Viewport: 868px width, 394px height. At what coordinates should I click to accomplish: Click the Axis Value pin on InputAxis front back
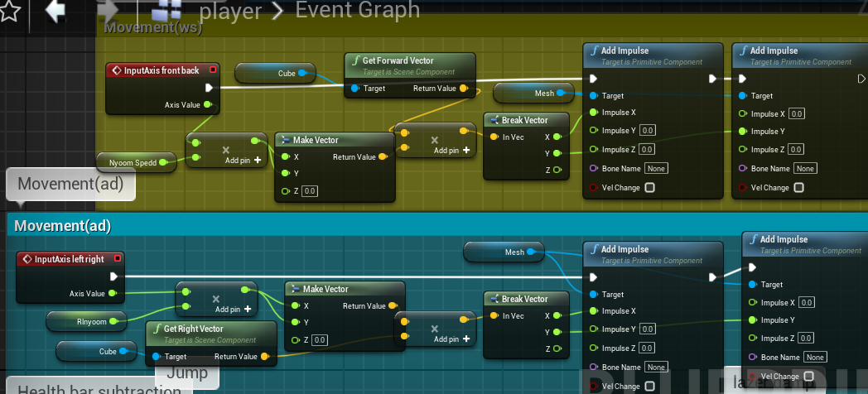coord(207,104)
